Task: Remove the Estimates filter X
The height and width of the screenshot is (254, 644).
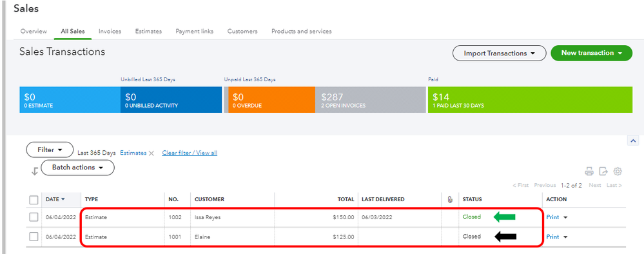Action: (x=151, y=153)
